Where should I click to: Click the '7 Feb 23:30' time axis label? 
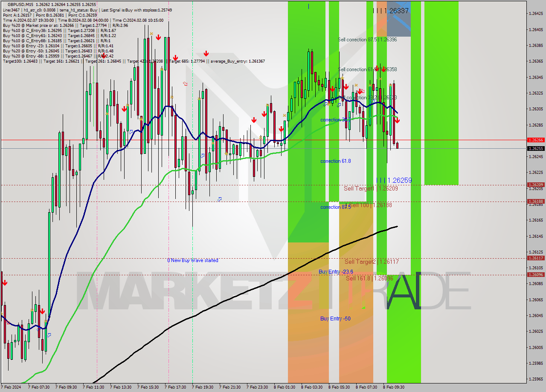pos(257,387)
